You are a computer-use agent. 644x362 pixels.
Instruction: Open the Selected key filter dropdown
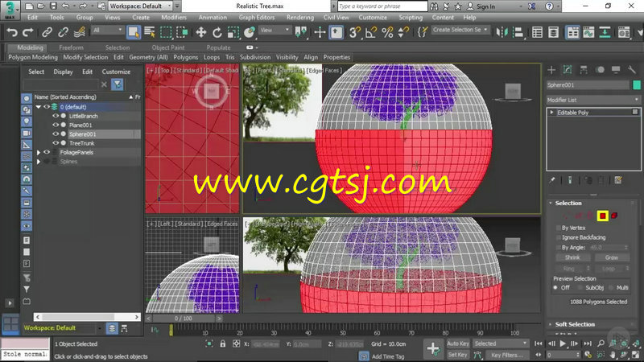pyautogui.click(x=500, y=343)
